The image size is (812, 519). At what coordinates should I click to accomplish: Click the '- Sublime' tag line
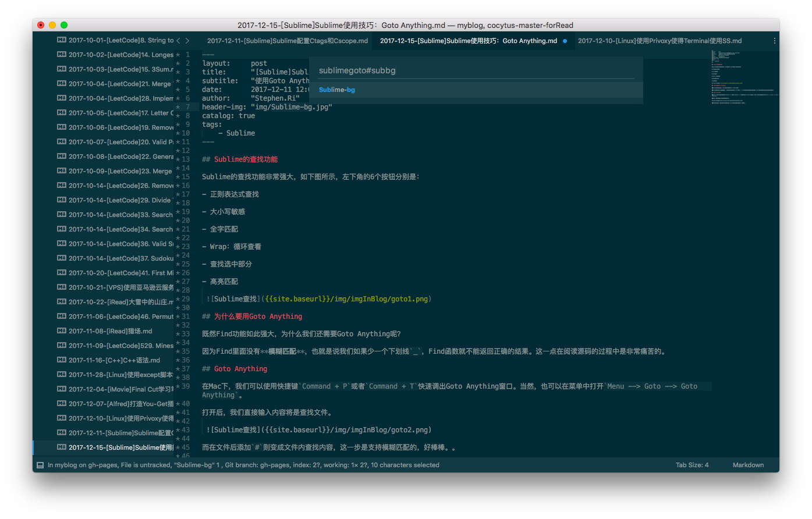pos(236,133)
